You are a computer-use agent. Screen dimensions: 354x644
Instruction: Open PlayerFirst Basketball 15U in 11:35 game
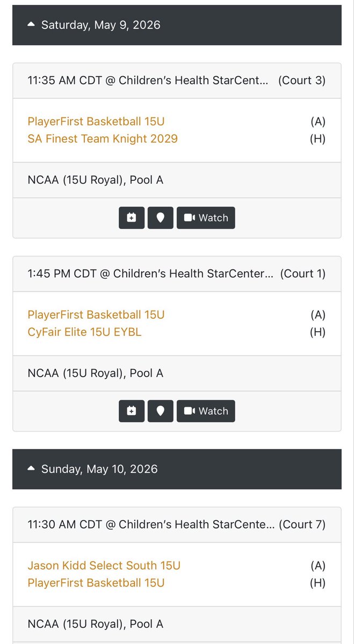(x=96, y=121)
